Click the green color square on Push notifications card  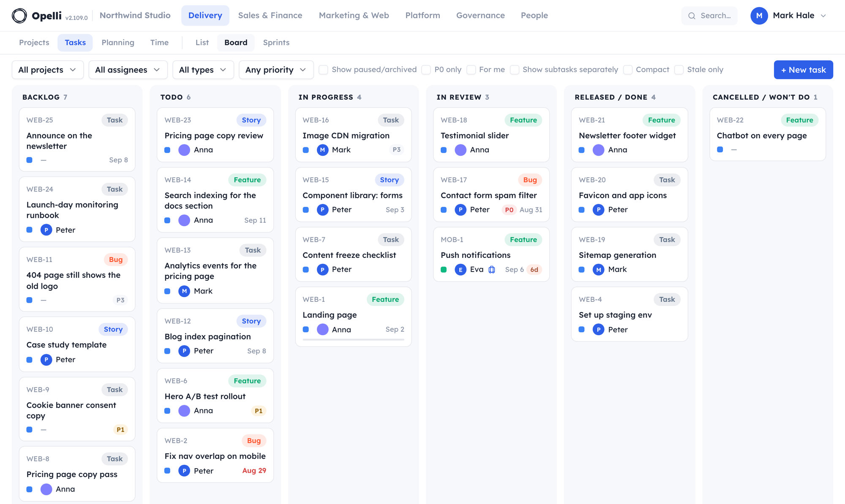tap(444, 269)
